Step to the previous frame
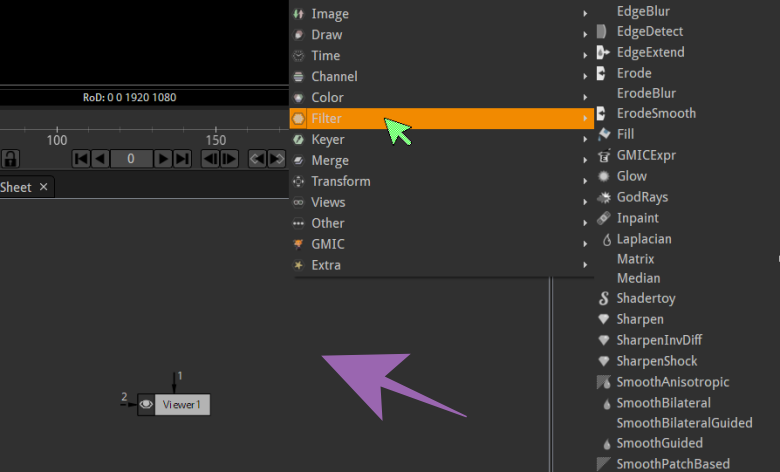The width and height of the screenshot is (780, 472). pos(210,158)
